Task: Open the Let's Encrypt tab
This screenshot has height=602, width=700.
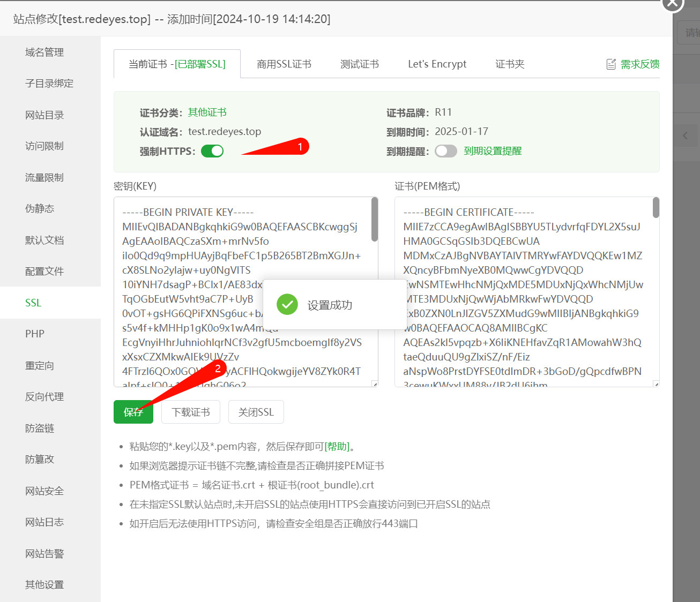Action: [437, 64]
